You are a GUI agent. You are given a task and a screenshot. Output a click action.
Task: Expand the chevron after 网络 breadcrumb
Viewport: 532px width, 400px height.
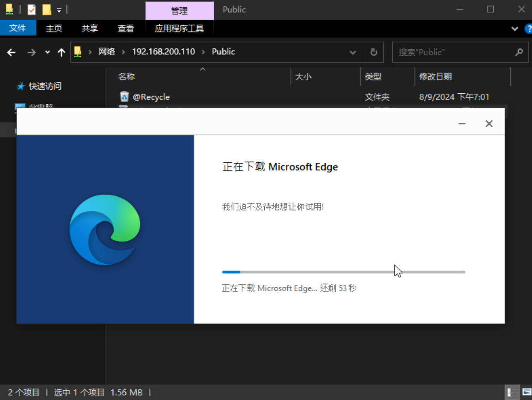point(123,52)
